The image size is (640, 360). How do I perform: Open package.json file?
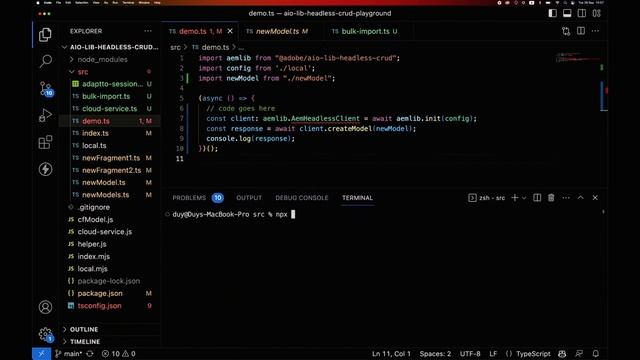110,293
